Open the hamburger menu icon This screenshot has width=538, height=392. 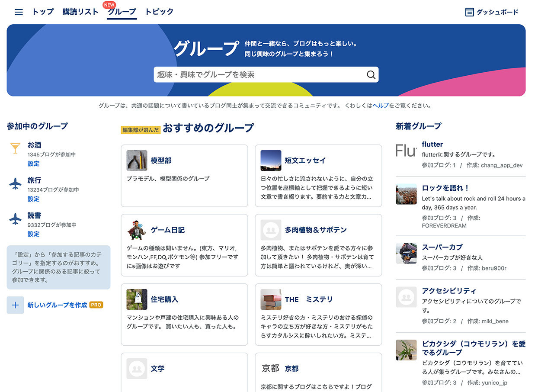[19, 12]
